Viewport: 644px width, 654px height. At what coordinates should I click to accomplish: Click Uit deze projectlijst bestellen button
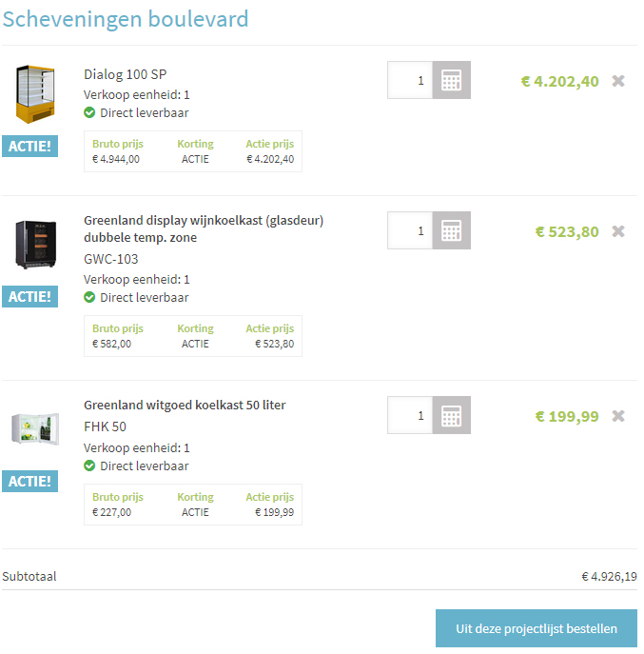[x=537, y=628]
